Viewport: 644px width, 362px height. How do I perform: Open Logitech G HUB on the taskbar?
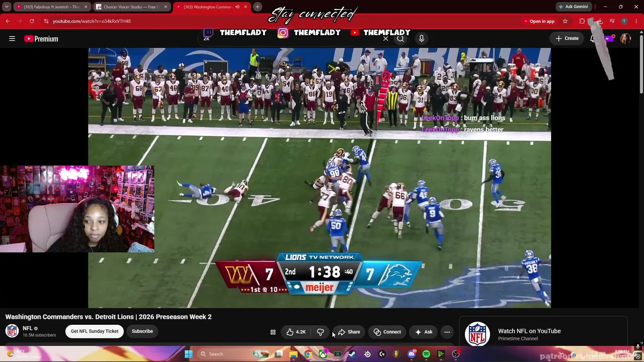point(382,354)
